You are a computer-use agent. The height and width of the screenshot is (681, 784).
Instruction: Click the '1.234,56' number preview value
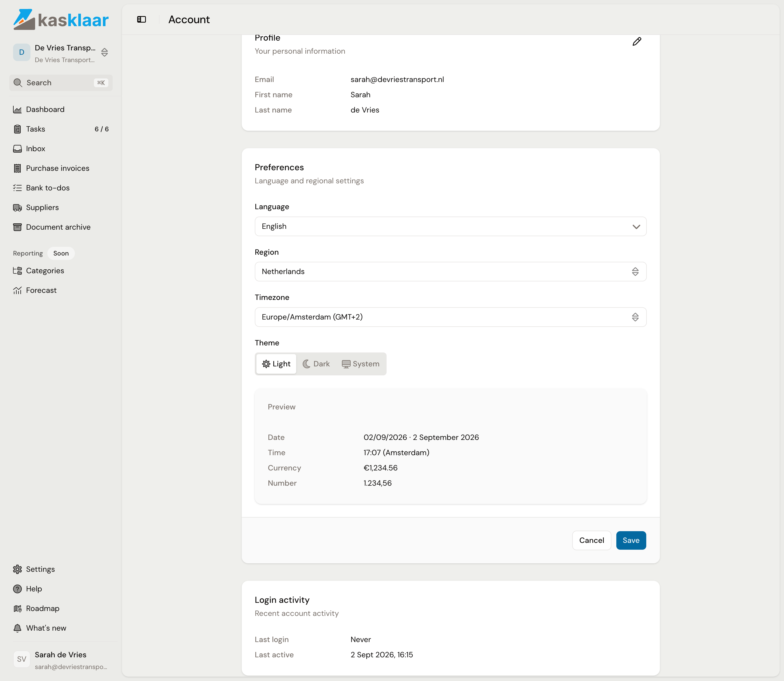coord(377,483)
